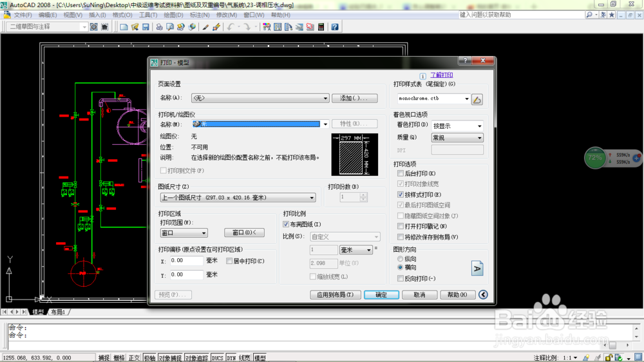Click the 添加 page setup button
This screenshot has height=362, width=644.
click(x=354, y=98)
